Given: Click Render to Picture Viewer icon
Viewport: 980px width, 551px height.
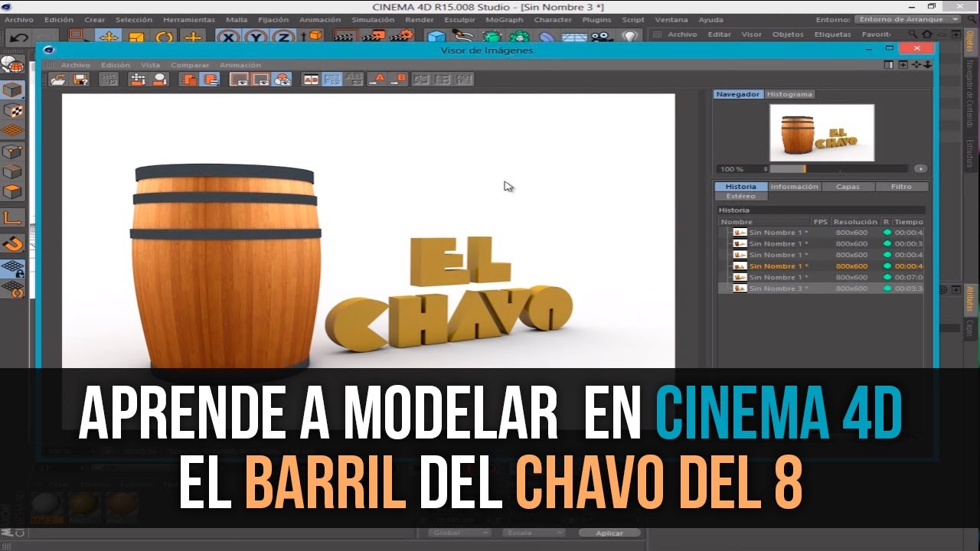Looking at the screenshot, I should click(x=374, y=35).
